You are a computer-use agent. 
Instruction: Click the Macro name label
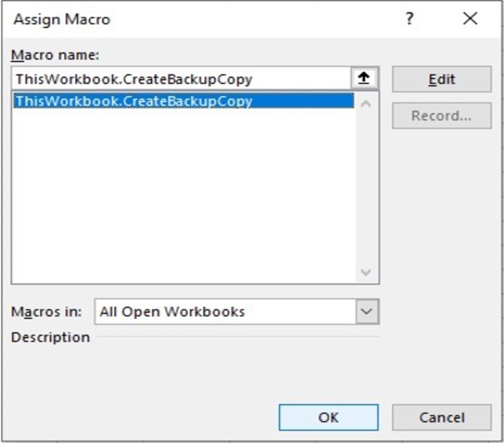[55, 55]
